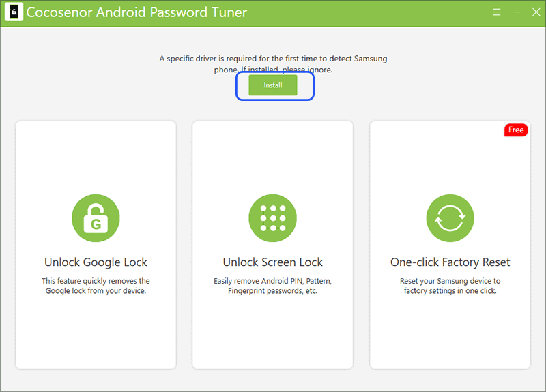Click the Samsung factory settings description text
Viewport: 546px width, 392px height.
point(450,286)
